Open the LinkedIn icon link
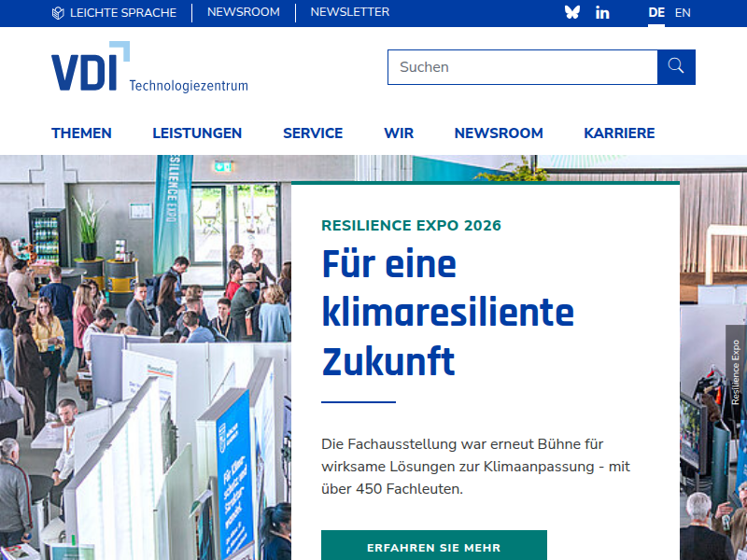The height and width of the screenshot is (560, 747). [x=602, y=13]
